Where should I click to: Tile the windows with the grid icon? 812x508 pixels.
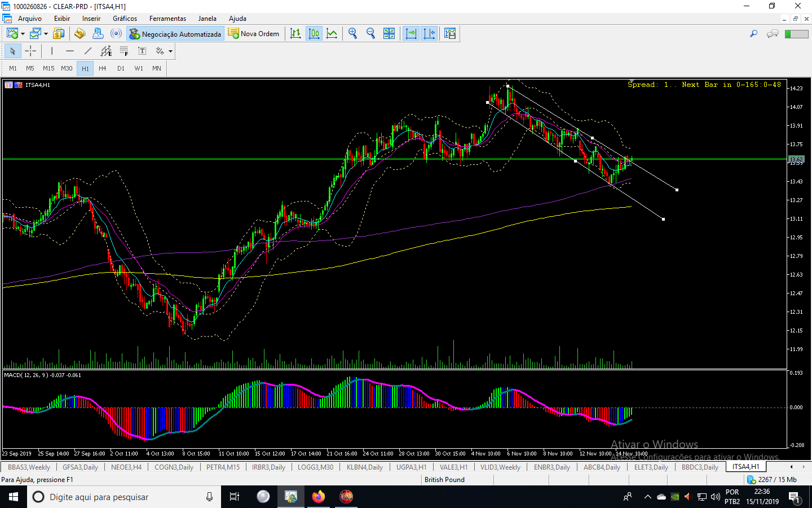tap(389, 34)
